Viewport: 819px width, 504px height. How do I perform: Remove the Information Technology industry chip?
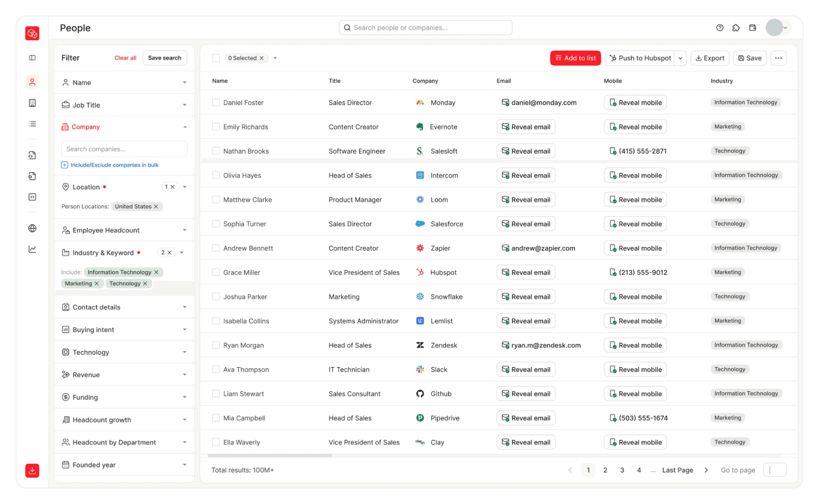click(x=156, y=273)
